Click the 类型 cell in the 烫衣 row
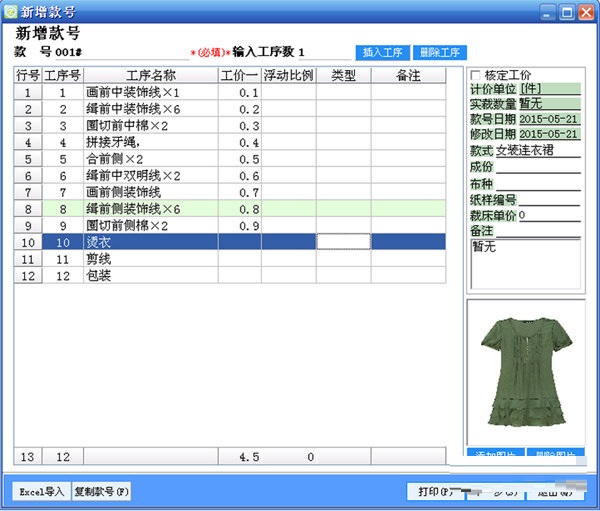The width and height of the screenshot is (600, 511). (x=343, y=241)
